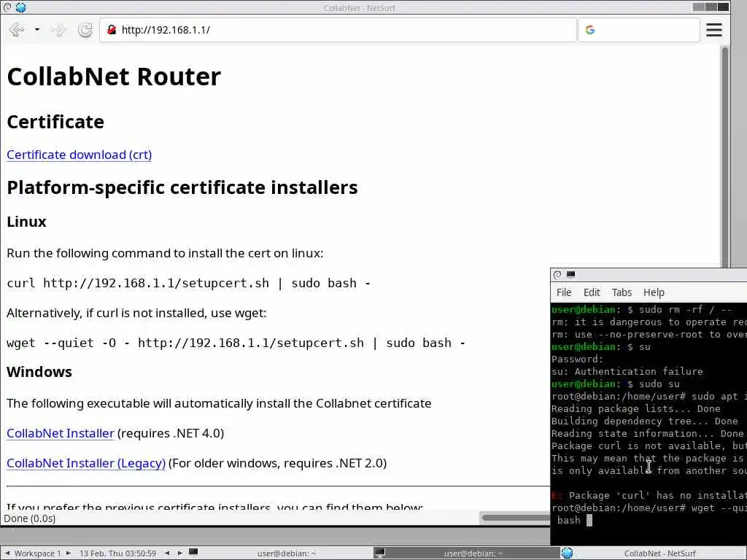Open the Certificate download (crt) link

[79, 155]
